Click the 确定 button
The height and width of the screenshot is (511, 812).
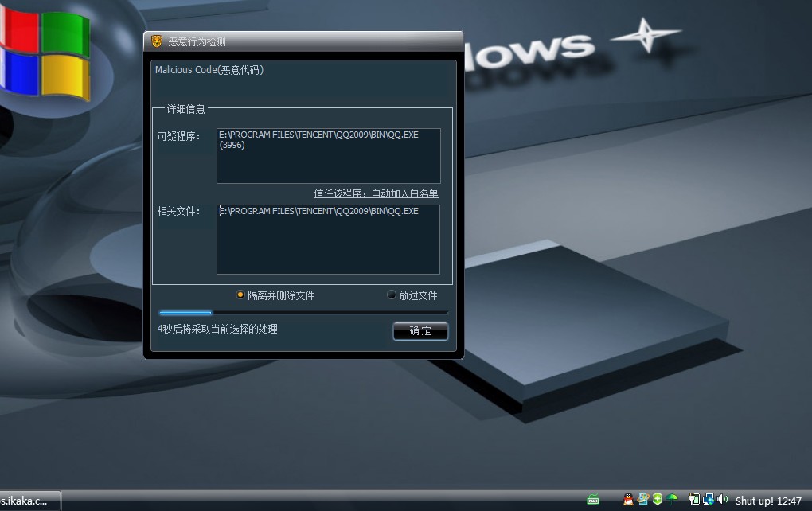pyautogui.click(x=420, y=331)
